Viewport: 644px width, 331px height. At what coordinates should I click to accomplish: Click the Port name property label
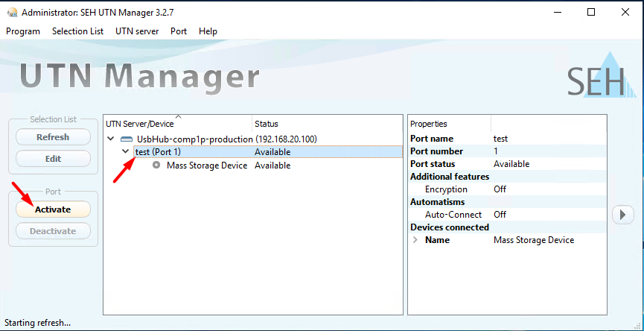[x=432, y=139]
